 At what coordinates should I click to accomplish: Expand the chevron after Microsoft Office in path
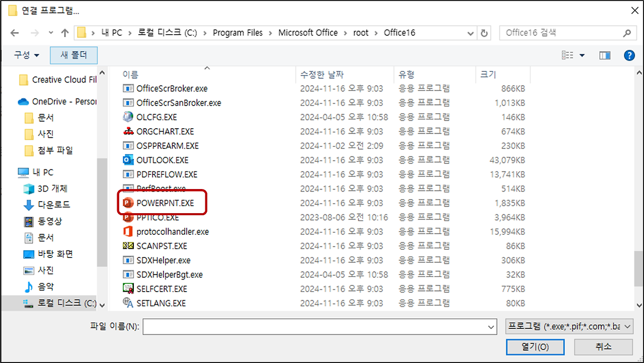[x=346, y=33]
